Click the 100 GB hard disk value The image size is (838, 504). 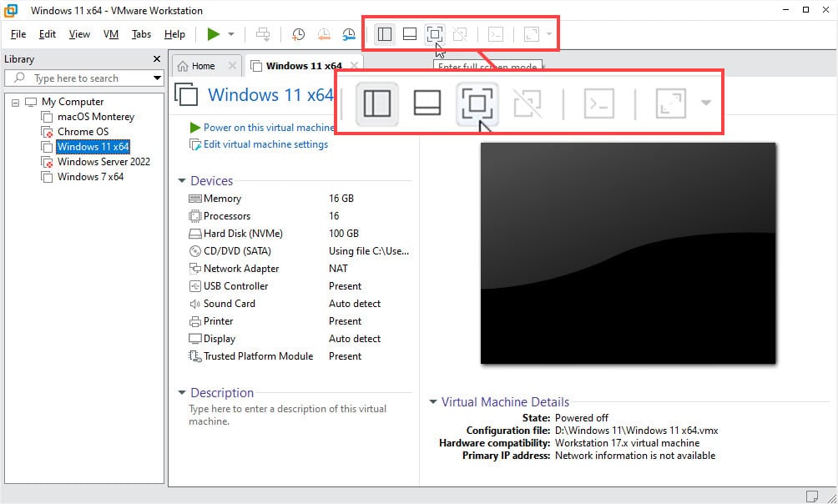pos(344,234)
